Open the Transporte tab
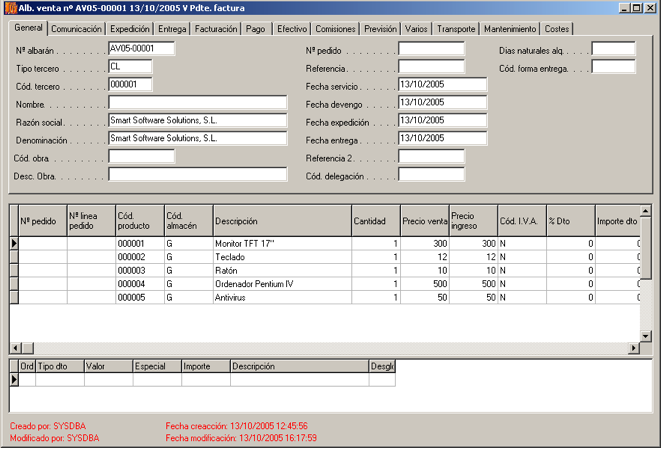Image resolution: width=663 pixels, height=450 pixels. tap(456, 29)
